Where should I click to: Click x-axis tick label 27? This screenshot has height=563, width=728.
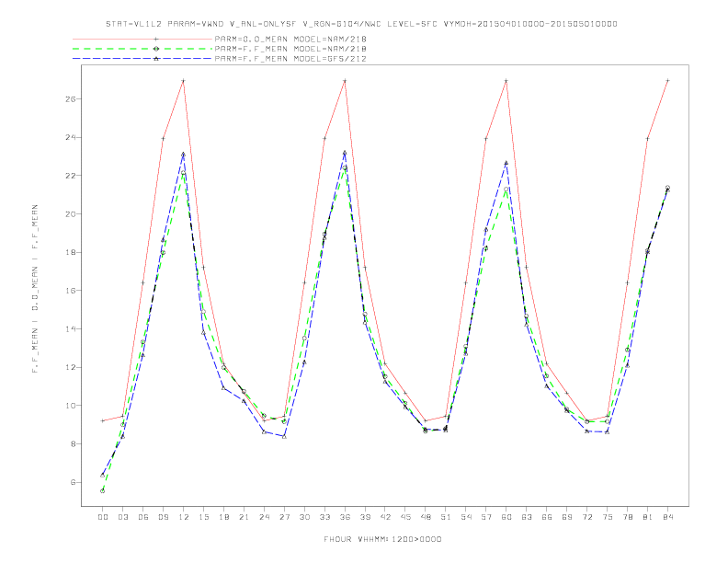(284, 517)
